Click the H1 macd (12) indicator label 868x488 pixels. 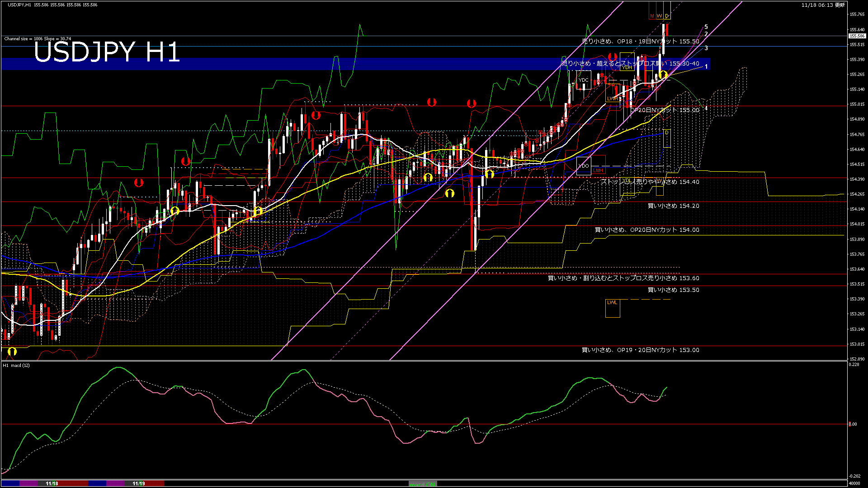16,365
